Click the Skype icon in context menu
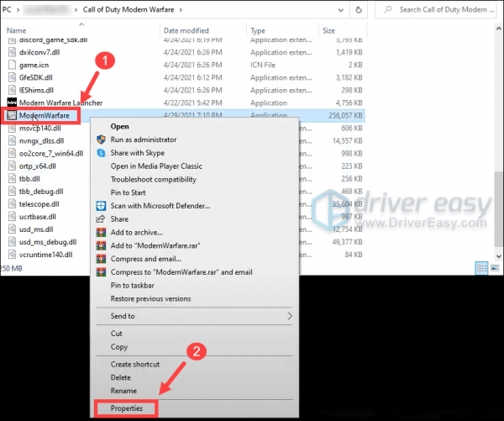The image size is (504, 421). tap(101, 153)
